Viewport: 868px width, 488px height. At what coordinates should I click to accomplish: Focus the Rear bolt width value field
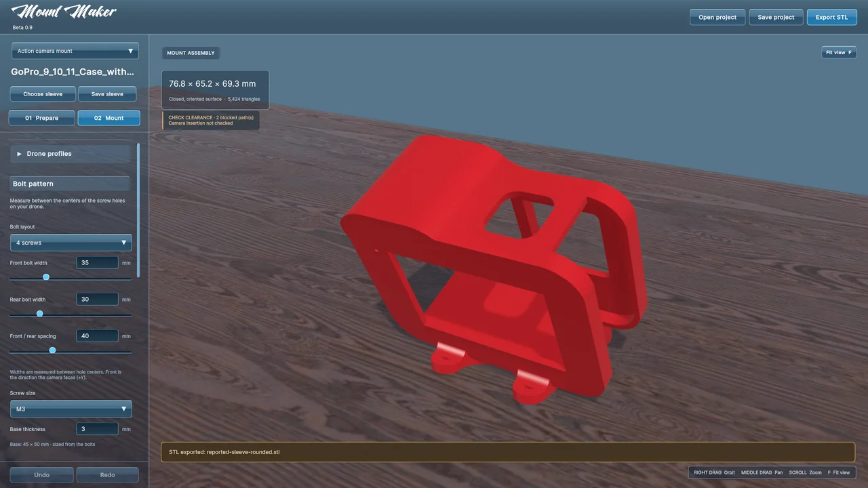pyautogui.click(x=98, y=299)
